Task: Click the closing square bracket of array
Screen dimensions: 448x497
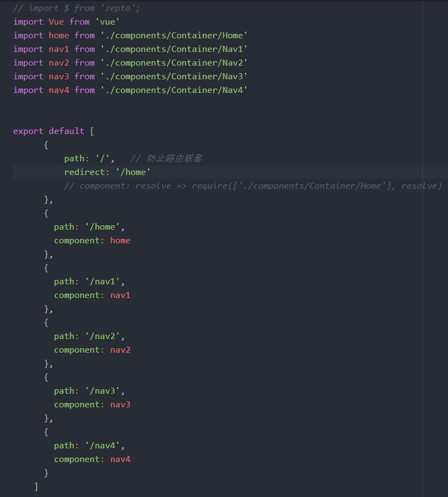Action: pyautogui.click(x=36, y=487)
